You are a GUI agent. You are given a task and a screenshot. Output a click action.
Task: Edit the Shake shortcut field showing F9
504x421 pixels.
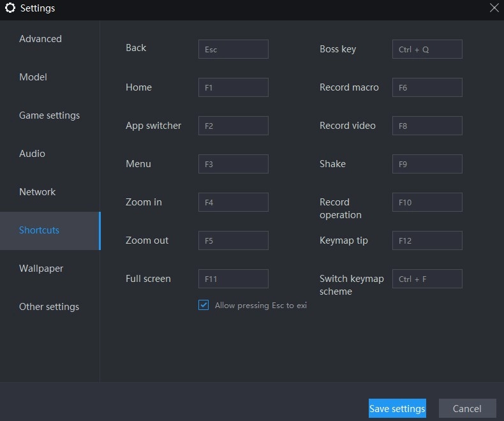click(x=427, y=164)
